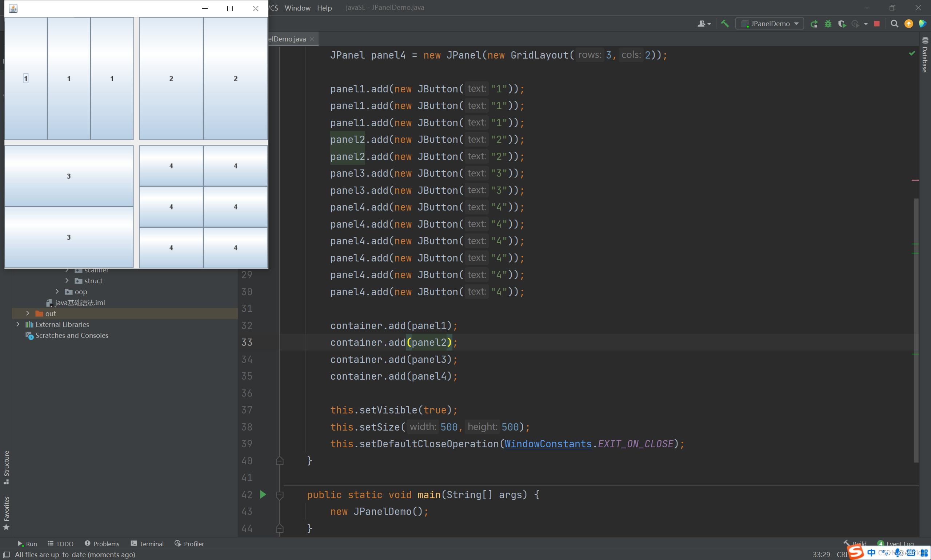The height and width of the screenshot is (560, 931).
Task: Open the Build tool window
Action: pyautogui.click(x=860, y=543)
